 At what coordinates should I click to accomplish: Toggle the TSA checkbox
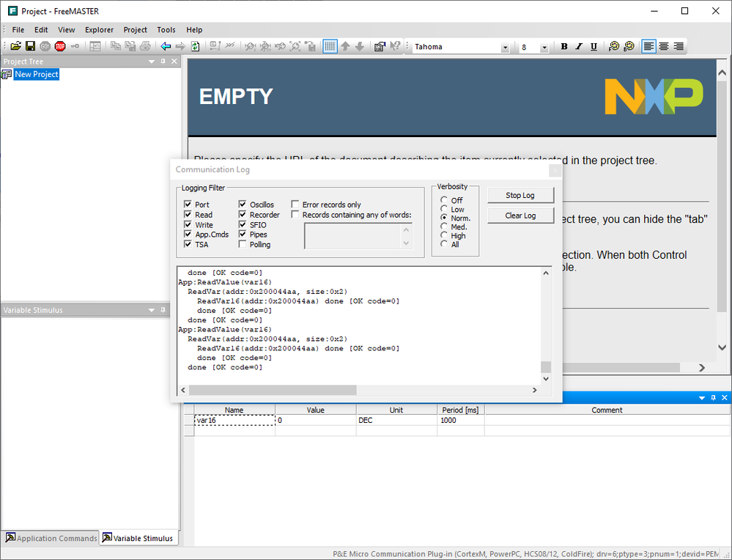(x=188, y=244)
